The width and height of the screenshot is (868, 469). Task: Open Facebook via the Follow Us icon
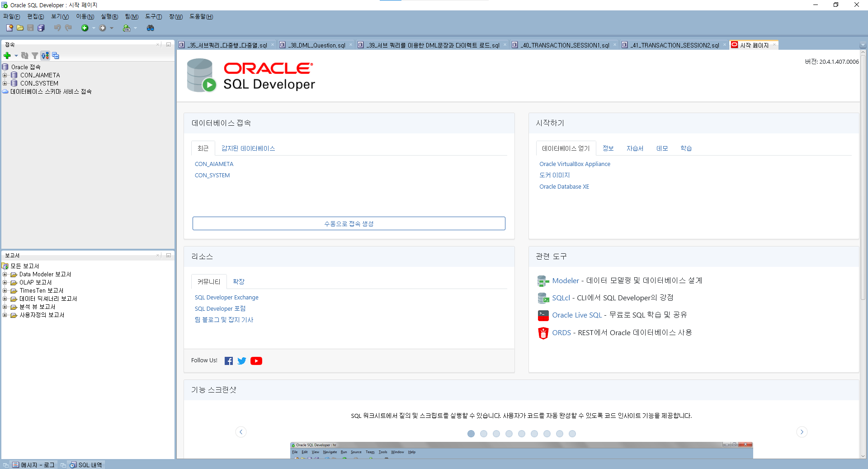[x=229, y=361]
